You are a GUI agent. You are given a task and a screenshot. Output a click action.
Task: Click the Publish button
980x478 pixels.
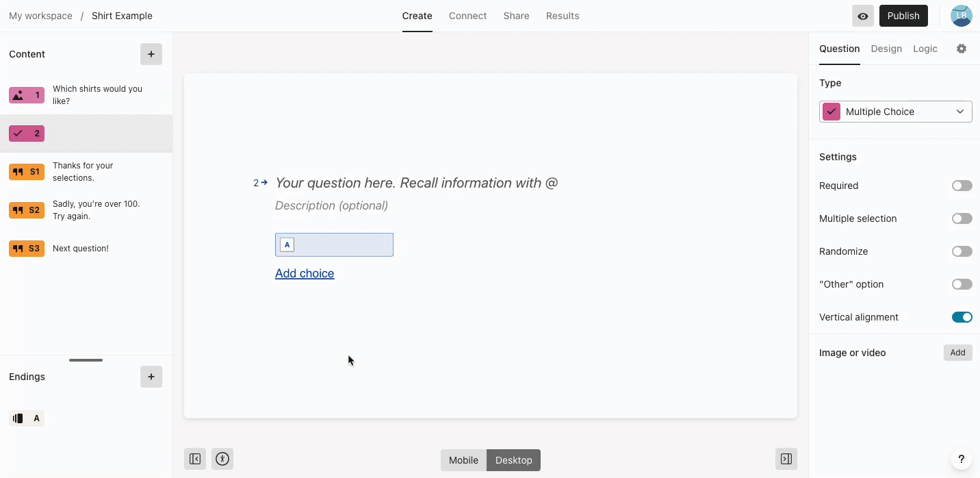coord(903,16)
